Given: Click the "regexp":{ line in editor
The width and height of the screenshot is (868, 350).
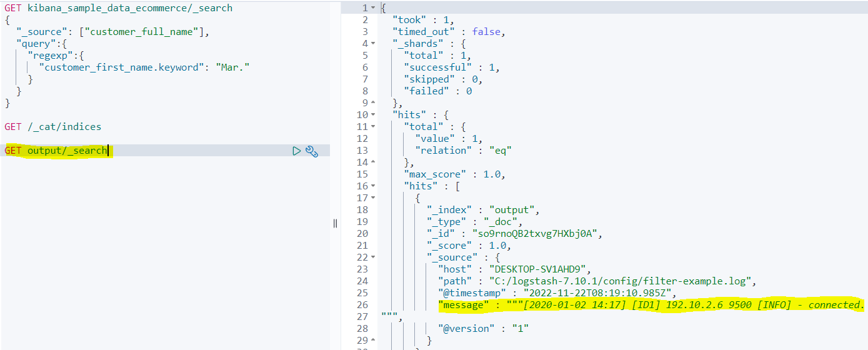Looking at the screenshot, I should (x=54, y=56).
